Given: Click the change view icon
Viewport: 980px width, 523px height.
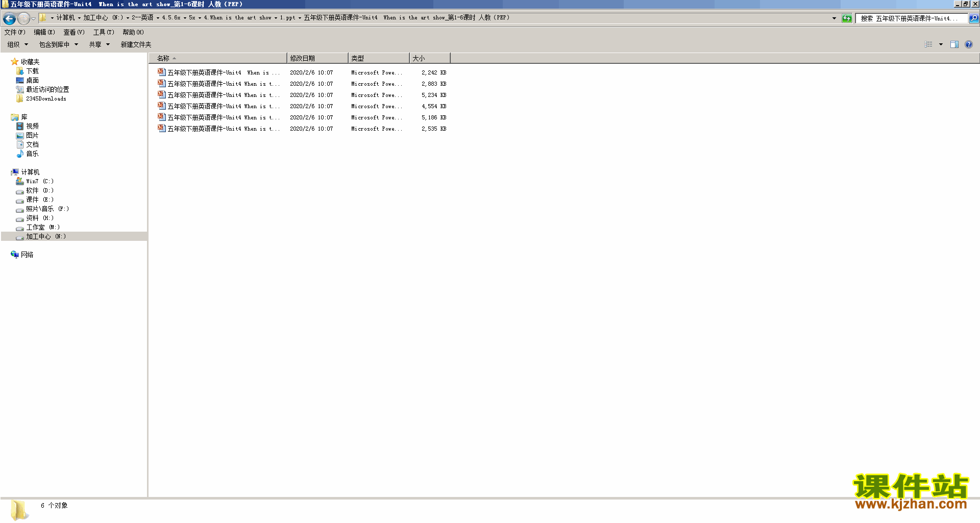Looking at the screenshot, I should pyautogui.click(x=928, y=44).
